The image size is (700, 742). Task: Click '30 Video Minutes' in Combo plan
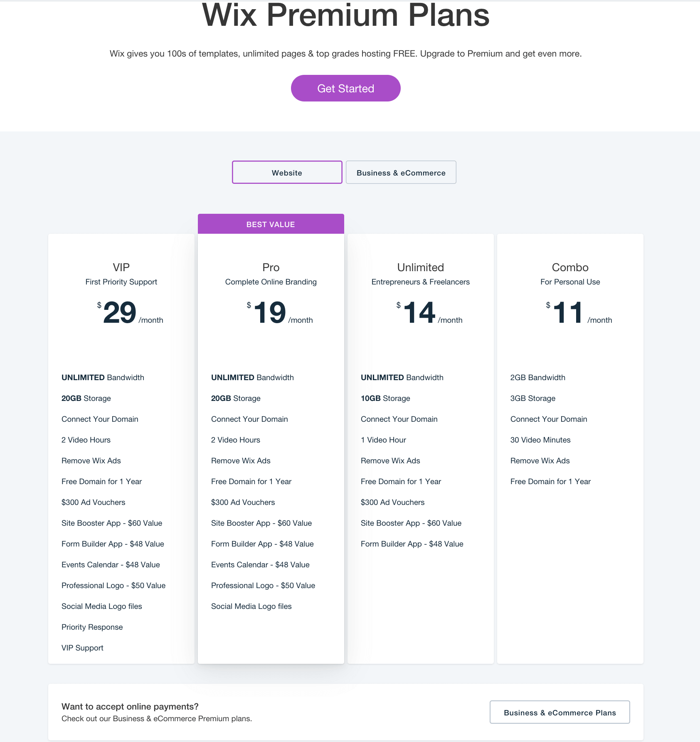540,440
